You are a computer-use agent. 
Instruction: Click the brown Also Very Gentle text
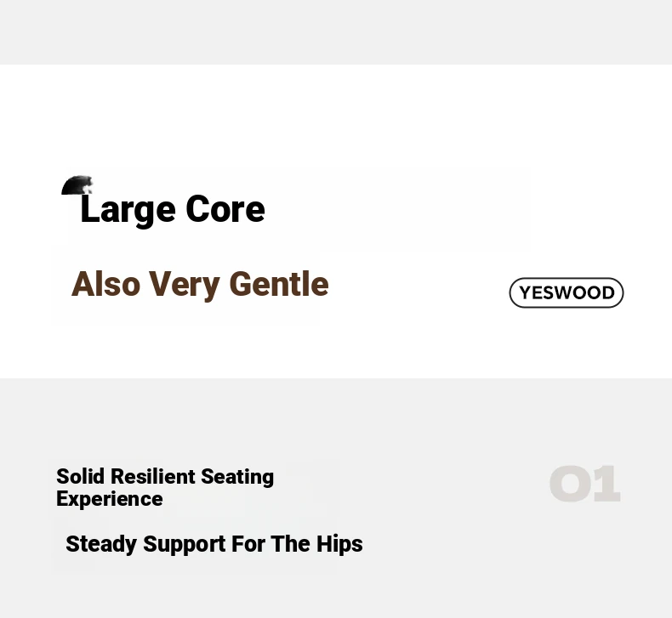[x=200, y=284]
